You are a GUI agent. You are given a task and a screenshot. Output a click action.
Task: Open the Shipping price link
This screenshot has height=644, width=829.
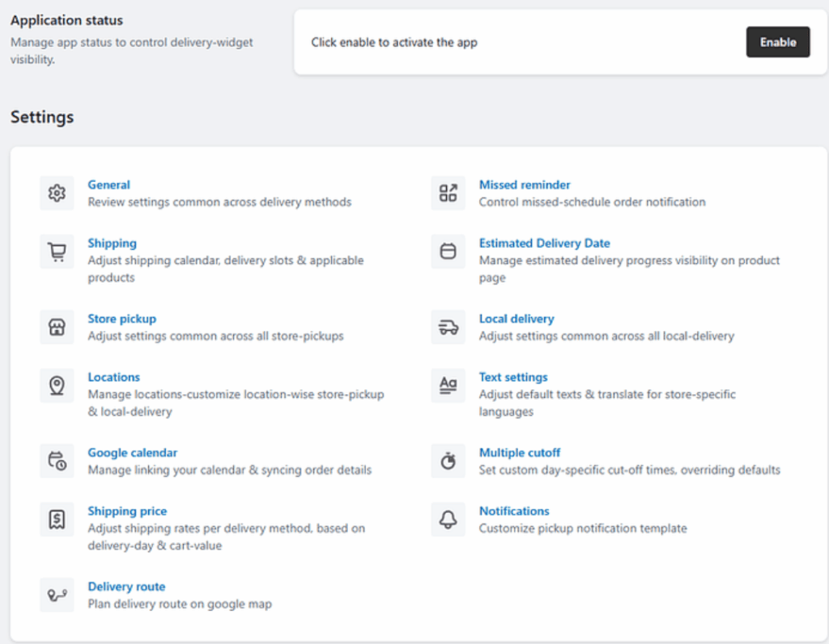pos(127,511)
